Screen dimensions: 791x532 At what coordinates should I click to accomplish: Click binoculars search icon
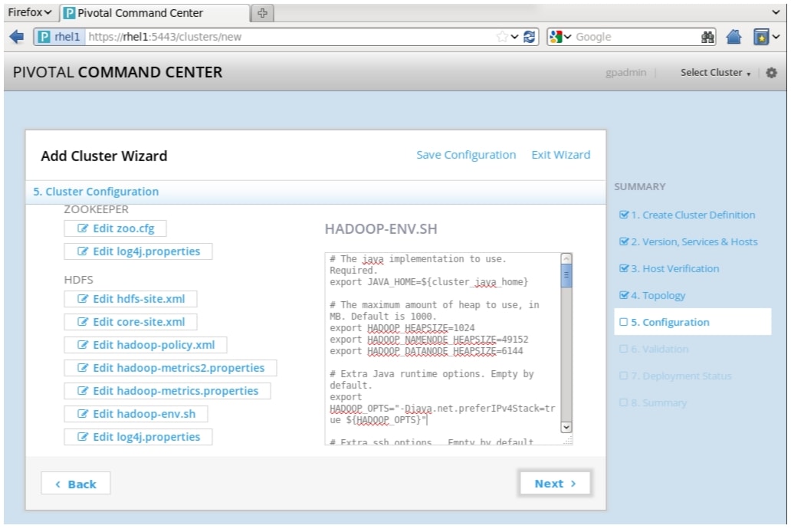[707, 37]
